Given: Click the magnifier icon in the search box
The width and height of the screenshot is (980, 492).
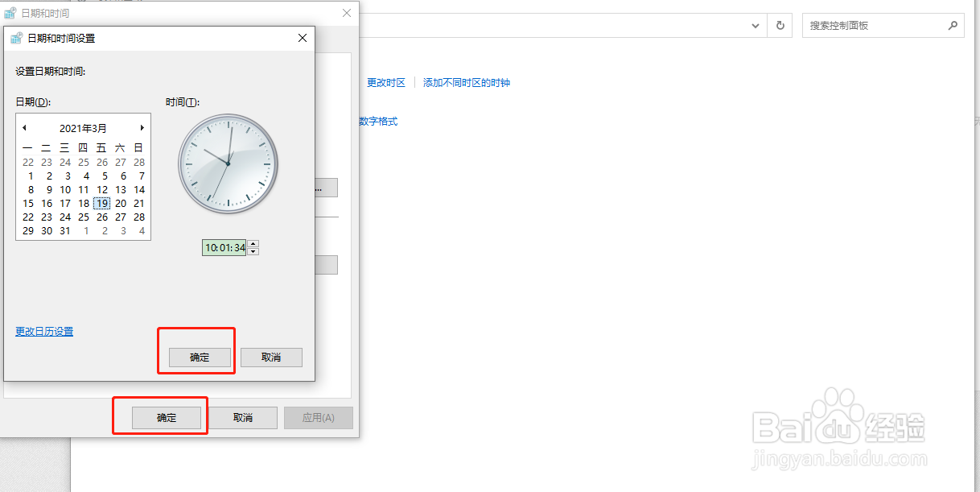Looking at the screenshot, I should click(953, 25).
